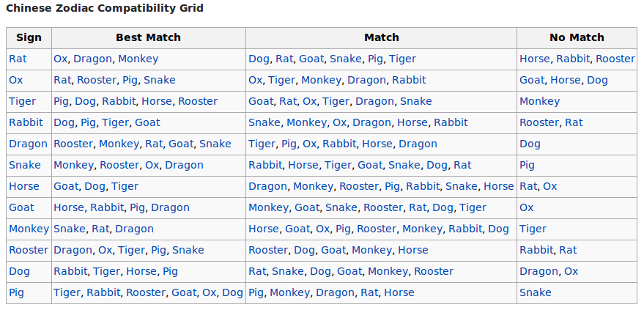The width and height of the screenshot is (644, 310).
Task: Click the Ox sign row header link
Action: coord(16,80)
